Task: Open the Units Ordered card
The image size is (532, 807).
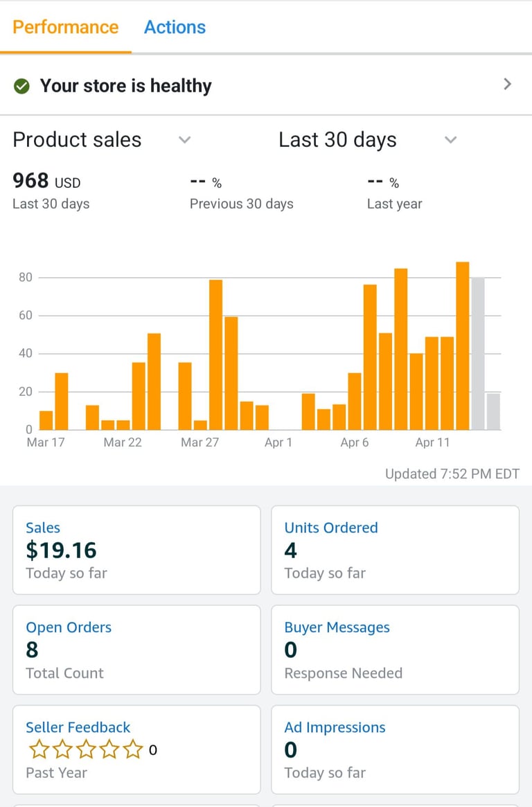Action: tap(395, 550)
